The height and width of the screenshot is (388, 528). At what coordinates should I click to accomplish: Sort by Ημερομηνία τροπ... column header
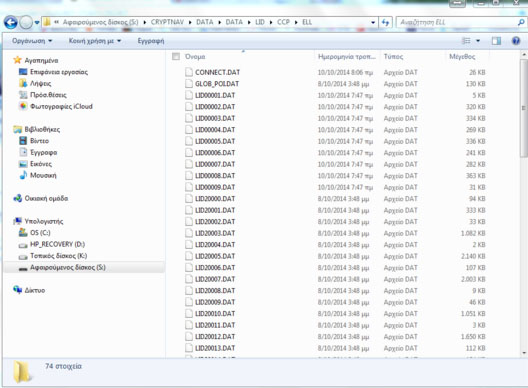point(346,56)
